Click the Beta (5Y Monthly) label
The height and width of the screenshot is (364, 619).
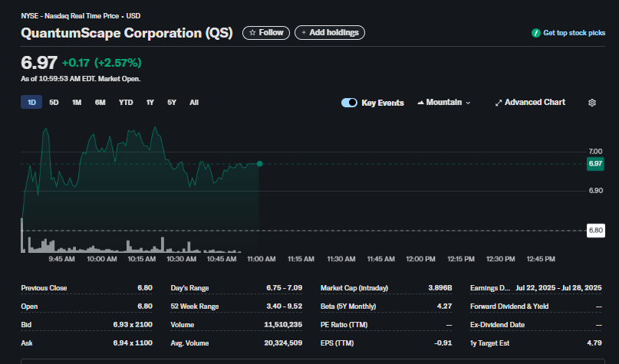click(348, 307)
